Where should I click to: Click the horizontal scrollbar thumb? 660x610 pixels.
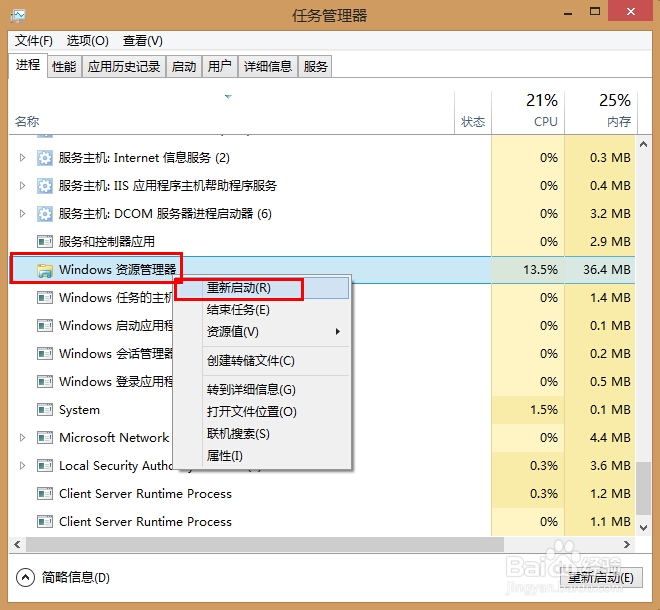(265, 544)
